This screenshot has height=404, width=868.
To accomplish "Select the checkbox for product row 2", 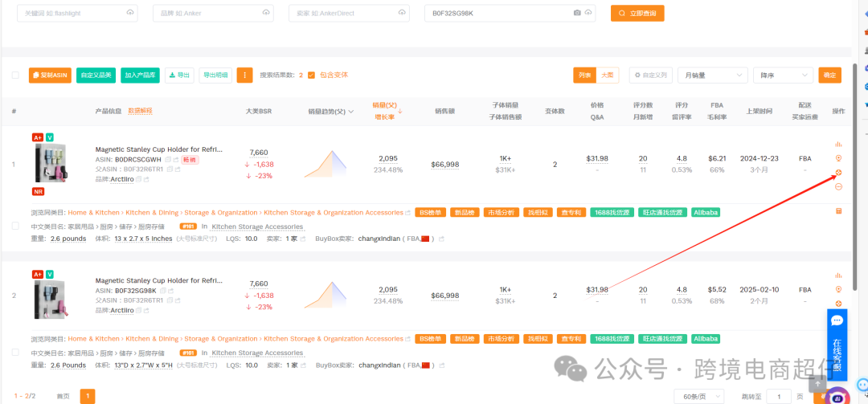I will click(15, 352).
